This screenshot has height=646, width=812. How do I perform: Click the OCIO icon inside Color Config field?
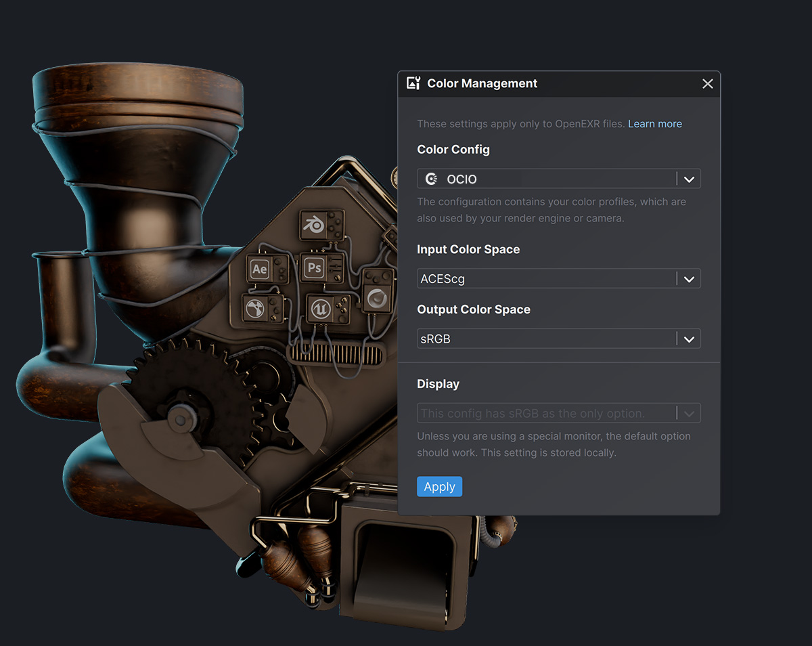[x=431, y=178]
